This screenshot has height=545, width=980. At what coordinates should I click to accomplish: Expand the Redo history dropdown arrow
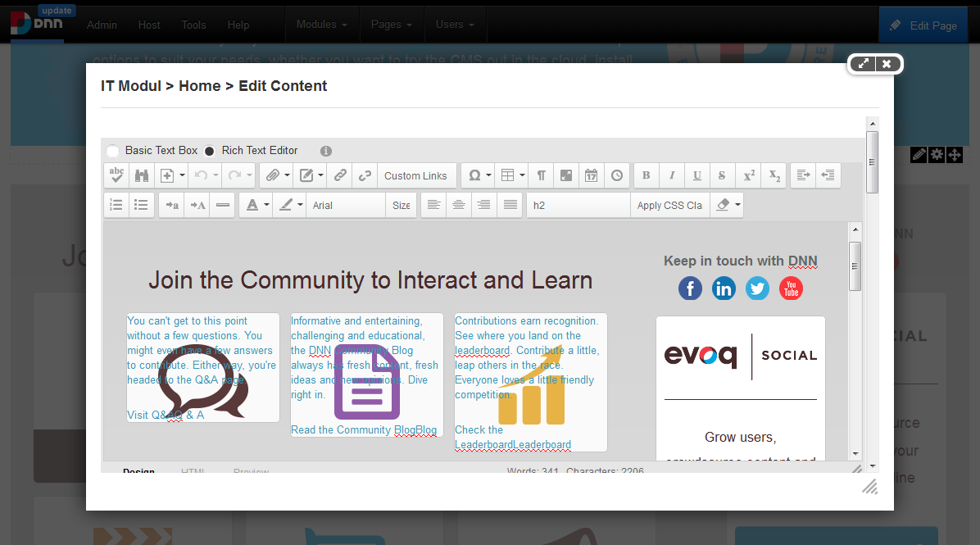coord(249,175)
